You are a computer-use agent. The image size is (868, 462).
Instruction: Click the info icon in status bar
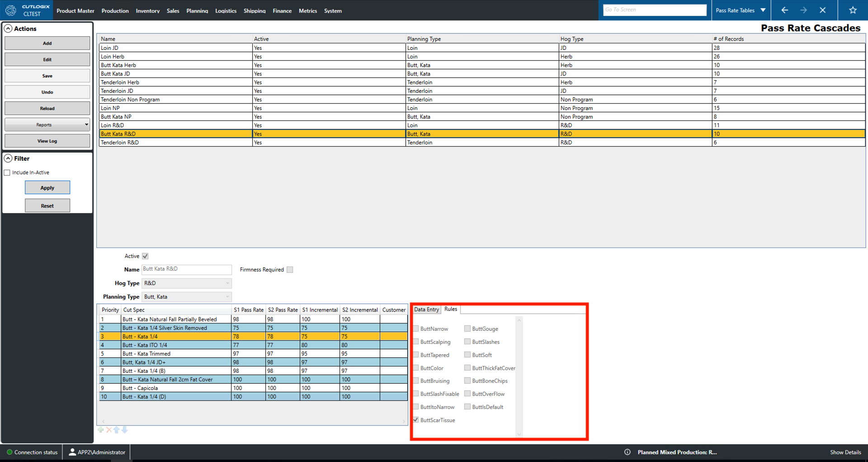627,452
